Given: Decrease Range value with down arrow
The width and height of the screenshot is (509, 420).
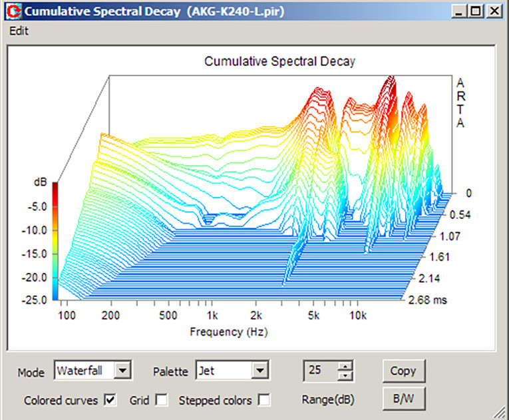Looking at the screenshot, I should 345,375.
